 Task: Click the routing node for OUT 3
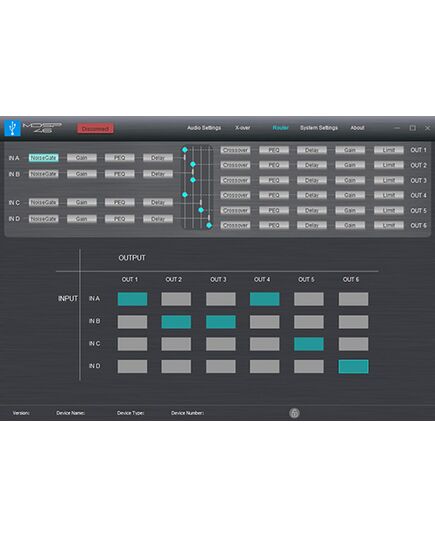(193, 180)
